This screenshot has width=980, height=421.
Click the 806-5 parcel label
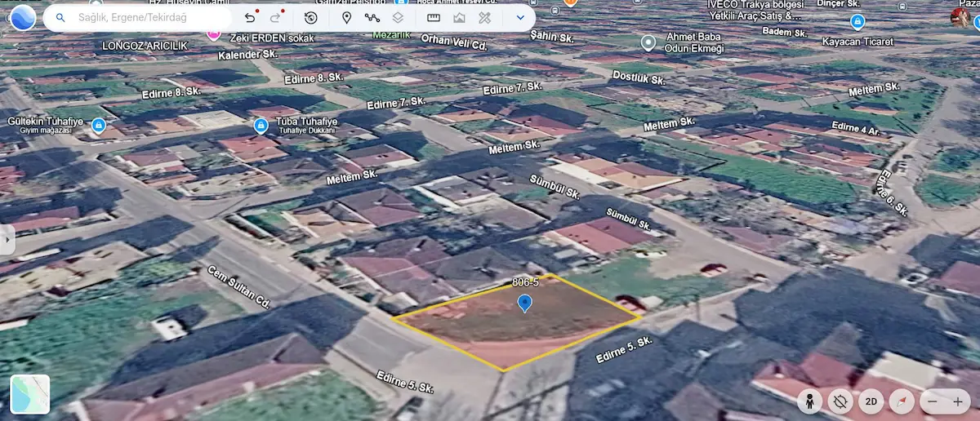click(x=525, y=282)
